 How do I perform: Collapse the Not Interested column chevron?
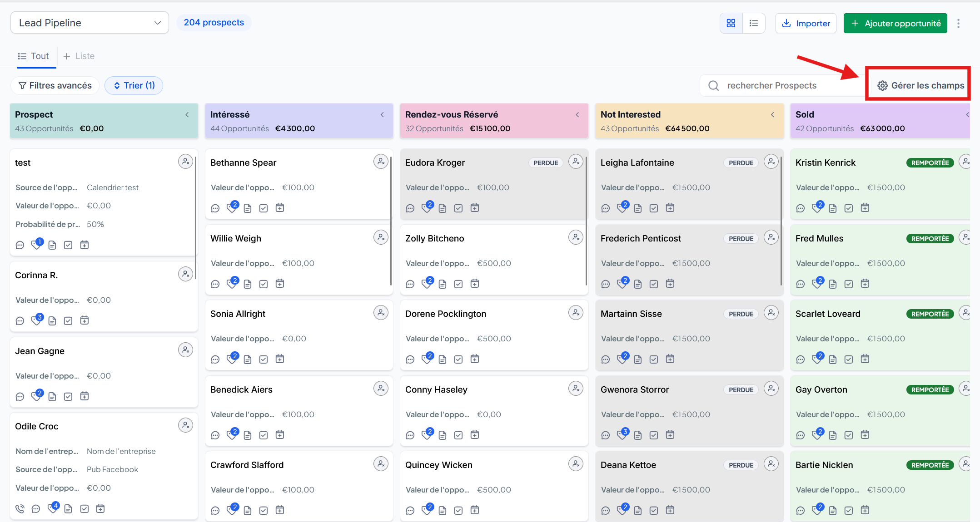pos(773,115)
